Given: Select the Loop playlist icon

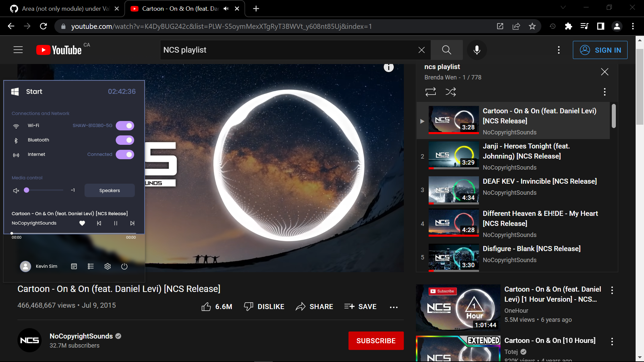Looking at the screenshot, I should tap(431, 92).
